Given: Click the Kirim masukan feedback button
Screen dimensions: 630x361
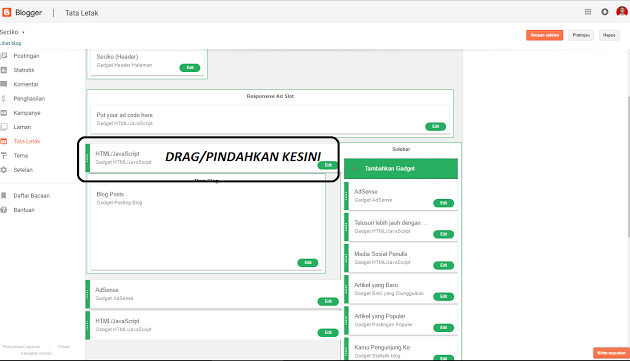Looking at the screenshot, I should (x=611, y=353).
